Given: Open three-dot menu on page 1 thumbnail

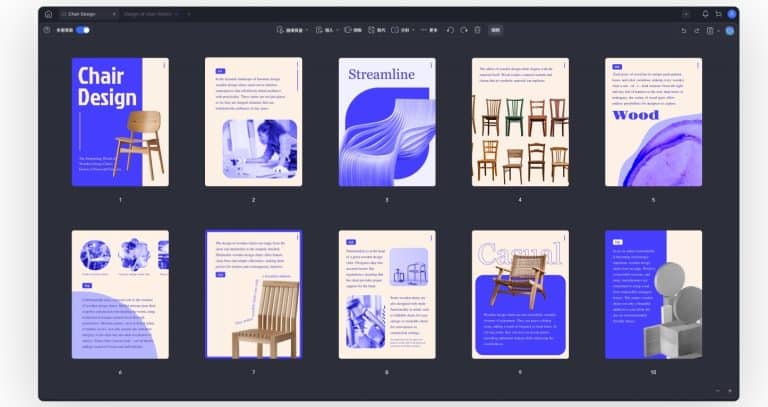Looking at the screenshot, I should pyautogui.click(x=164, y=66).
